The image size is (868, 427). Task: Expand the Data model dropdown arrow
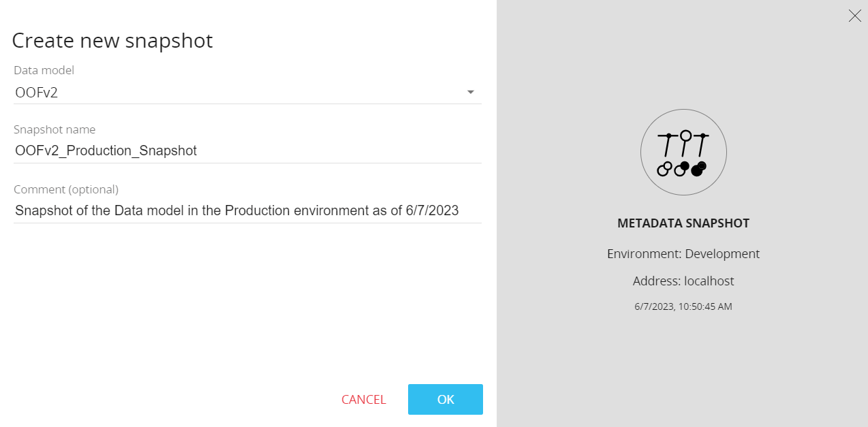(x=470, y=93)
